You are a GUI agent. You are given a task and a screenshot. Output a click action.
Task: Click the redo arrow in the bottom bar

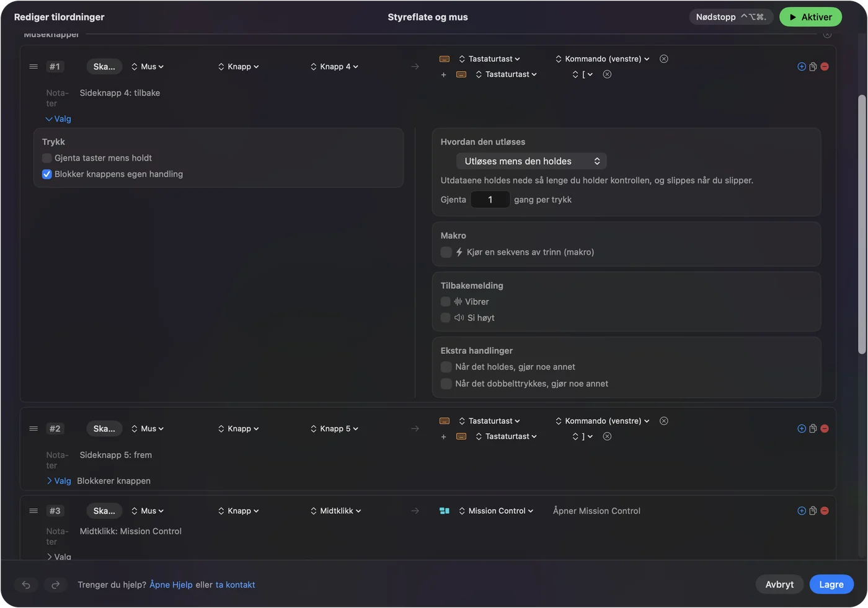[55, 584]
